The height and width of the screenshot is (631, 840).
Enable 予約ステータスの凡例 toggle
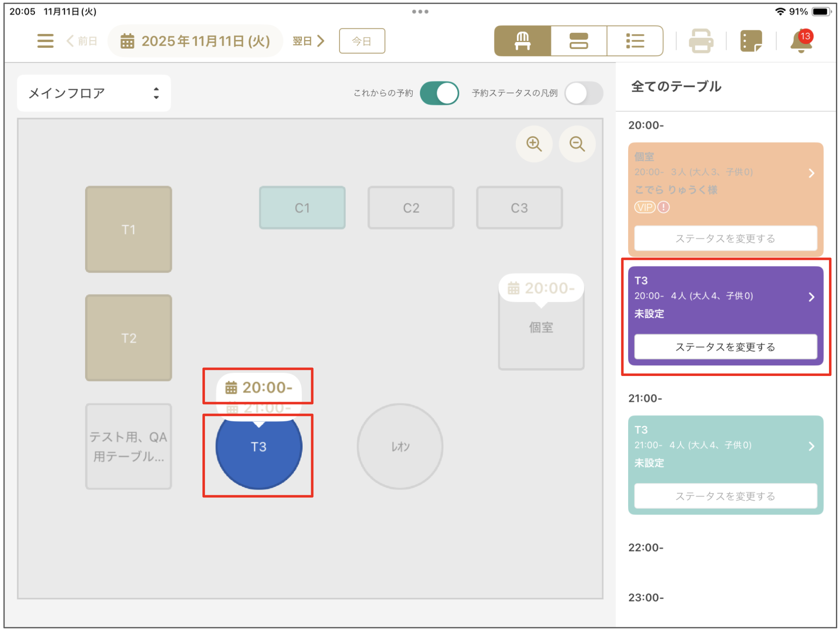pyautogui.click(x=583, y=93)
